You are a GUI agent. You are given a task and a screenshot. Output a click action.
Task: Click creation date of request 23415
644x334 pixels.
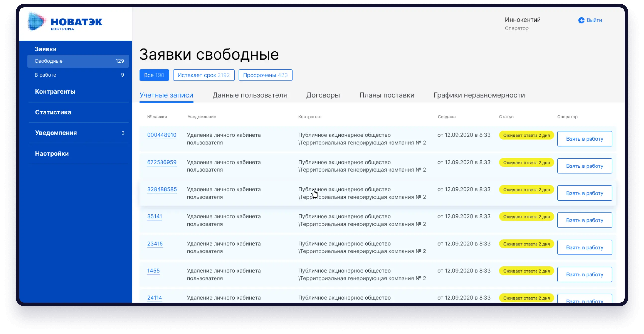coord(464,244)
